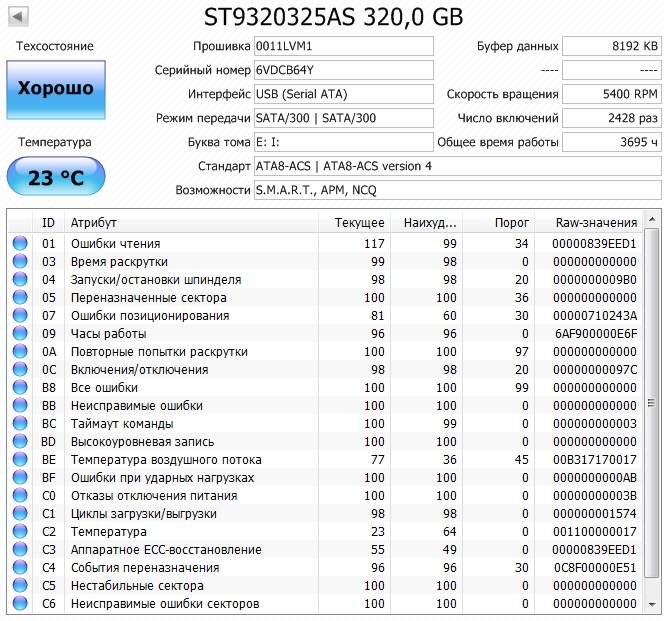Click the 23 °C temperature button
Viewport: 669px width, 621px height.
point(56,176)
